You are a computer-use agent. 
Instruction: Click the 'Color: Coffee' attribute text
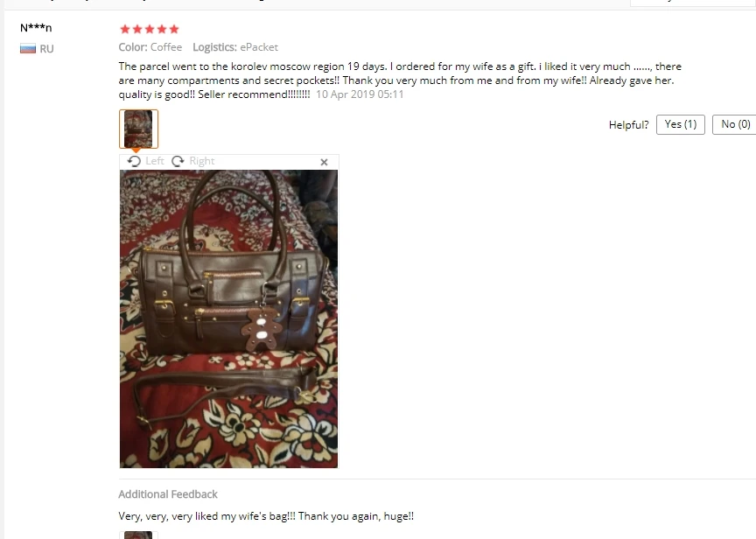point(150,47)
